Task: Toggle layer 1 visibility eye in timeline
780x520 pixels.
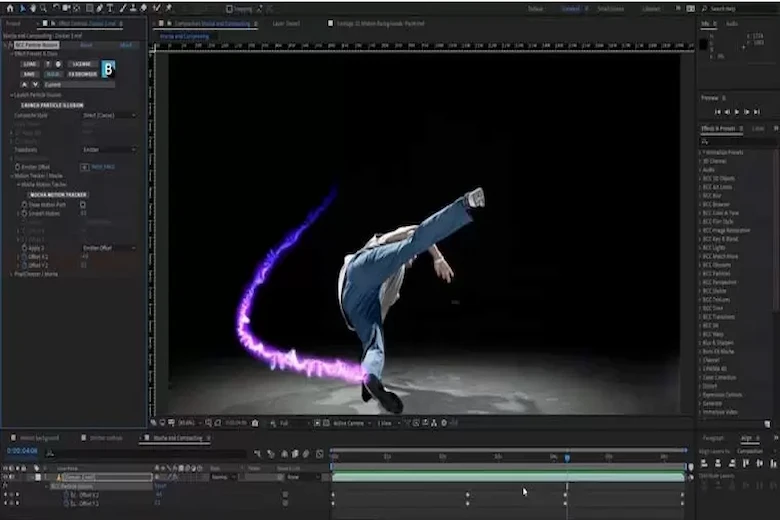Action: click(5, 477)
